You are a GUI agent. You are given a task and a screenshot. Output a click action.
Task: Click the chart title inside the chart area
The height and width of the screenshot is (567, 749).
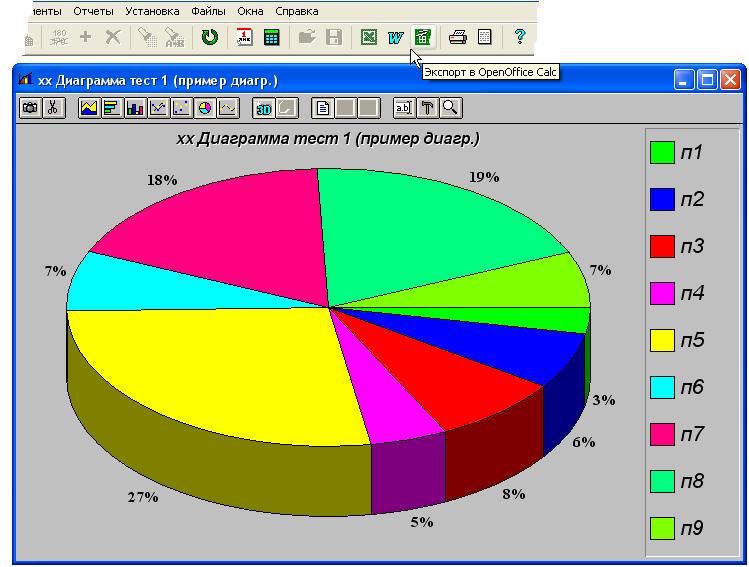[328, 139]
